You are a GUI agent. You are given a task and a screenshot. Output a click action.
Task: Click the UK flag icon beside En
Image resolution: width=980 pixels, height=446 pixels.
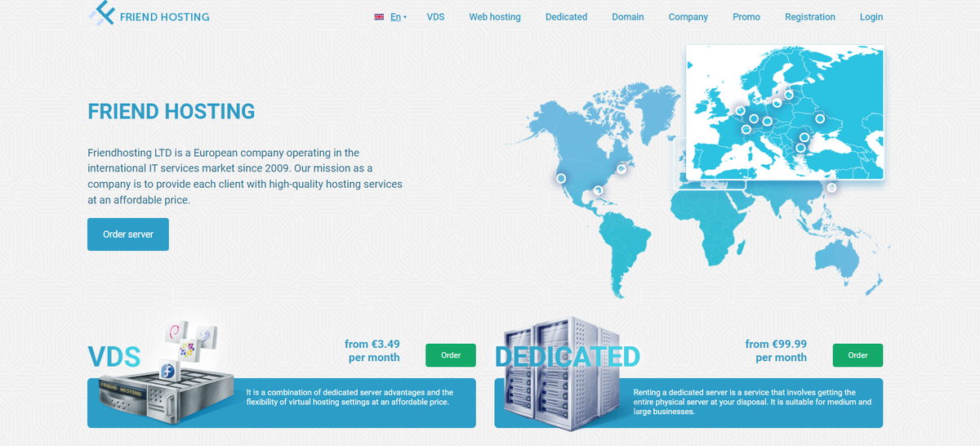(x=379, y=17)
